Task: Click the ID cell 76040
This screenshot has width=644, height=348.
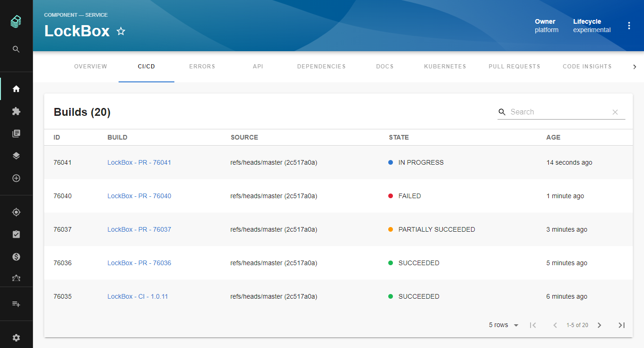Action: (63, 196)
